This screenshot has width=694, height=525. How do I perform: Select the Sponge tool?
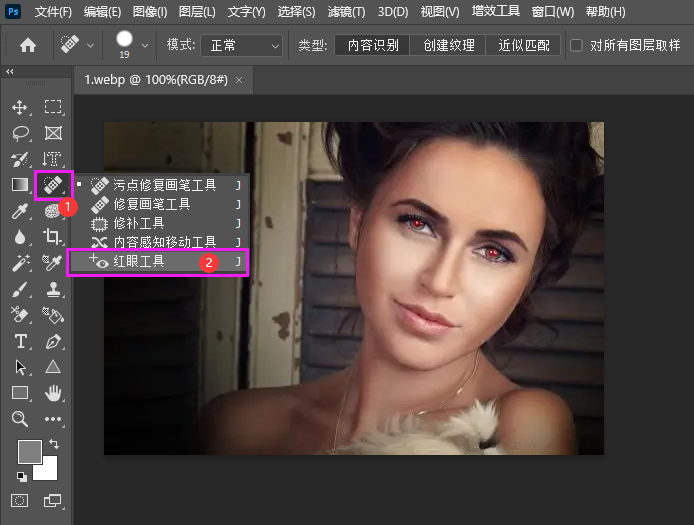coord(51,211)
